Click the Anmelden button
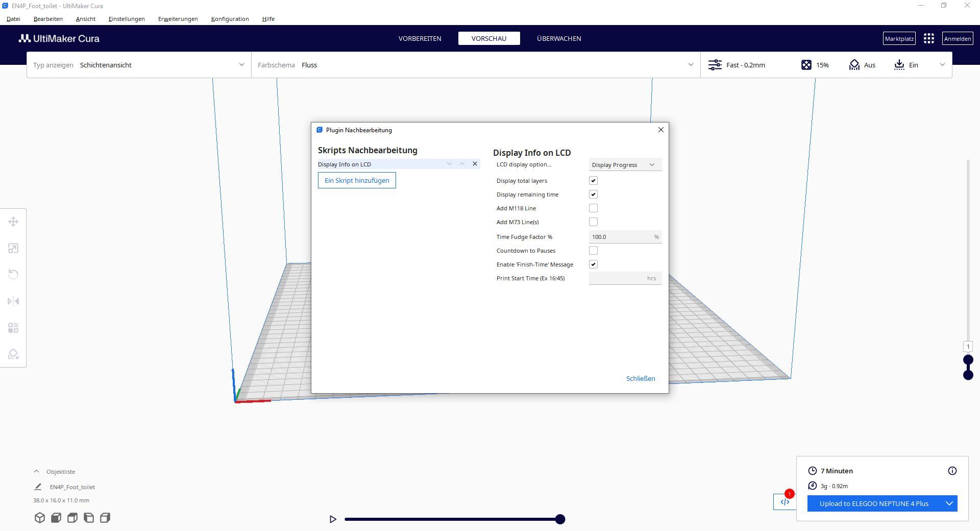This screenshot has width=980, height=531. (958, 38)
